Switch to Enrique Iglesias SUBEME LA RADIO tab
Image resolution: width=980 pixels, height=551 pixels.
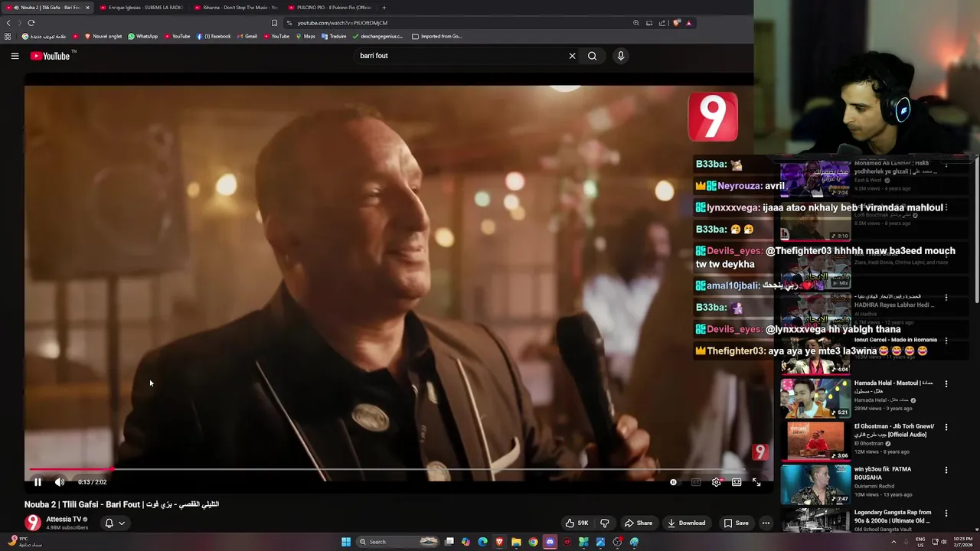[x=142, y=8]
